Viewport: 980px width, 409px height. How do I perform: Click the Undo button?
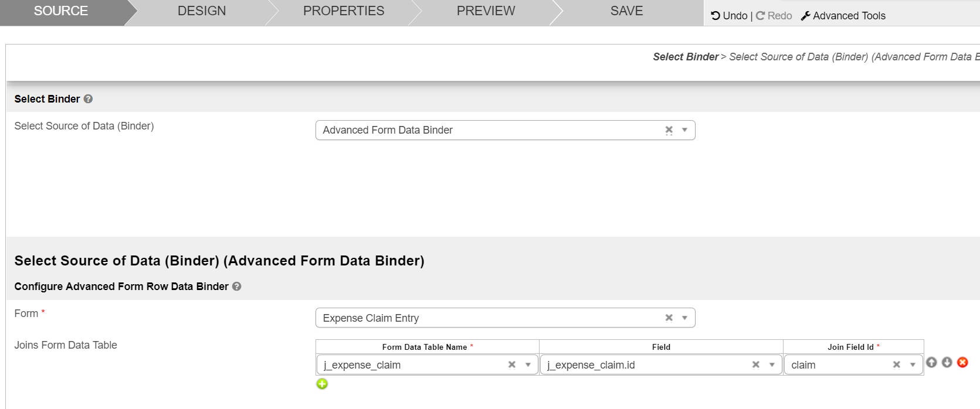click(x=729, y=16)
